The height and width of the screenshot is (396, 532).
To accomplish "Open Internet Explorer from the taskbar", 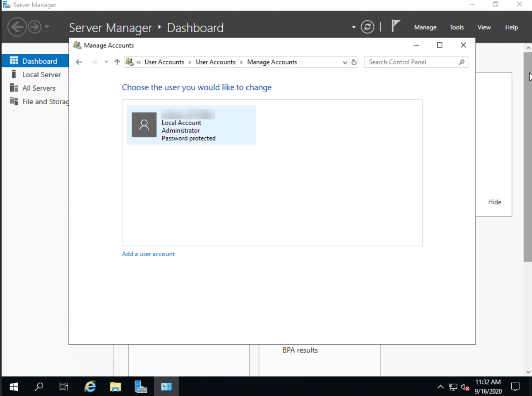I will click(x=90, y=386).
